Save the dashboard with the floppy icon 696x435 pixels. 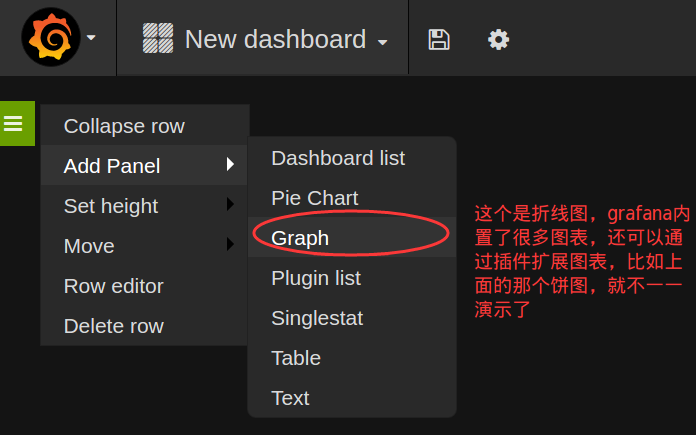click(438, 39)
